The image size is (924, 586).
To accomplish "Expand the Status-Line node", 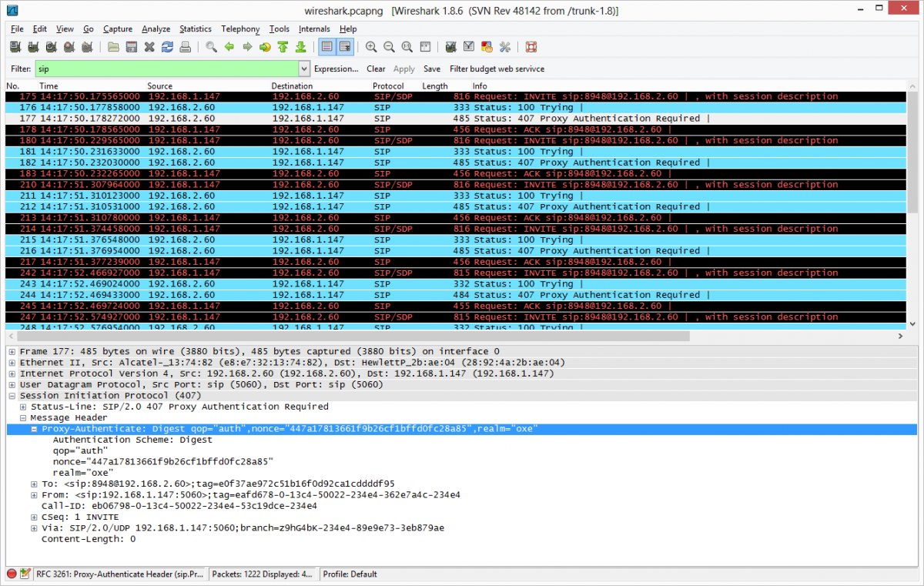I will pyautogui.click(x=24, y=407).
